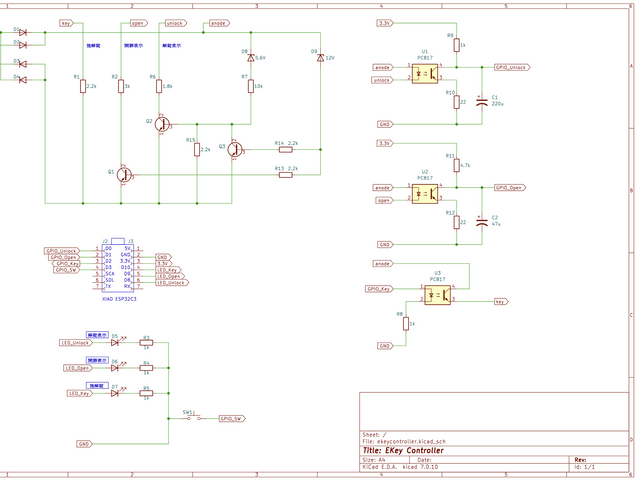Click resistor R1 2.2k
The height and width of the screenshot is (480, 640).
(x=81, y=86)
